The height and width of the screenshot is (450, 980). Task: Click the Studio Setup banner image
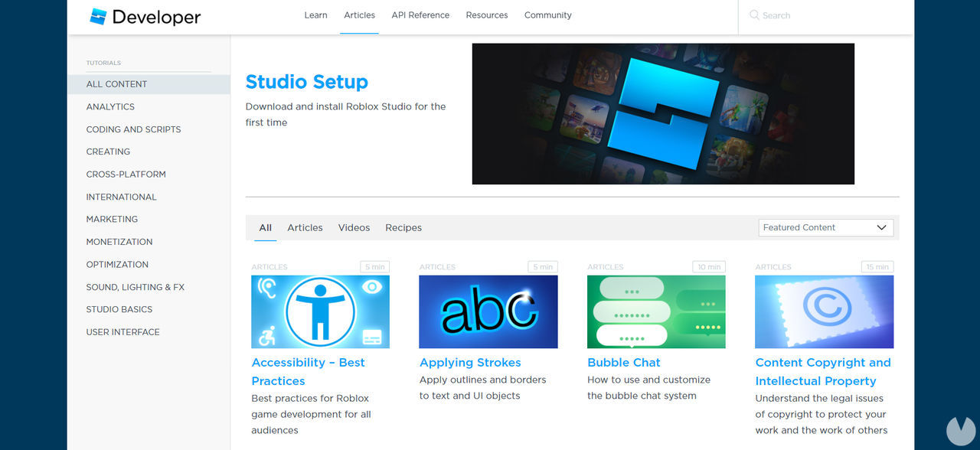tap(663, 113)
